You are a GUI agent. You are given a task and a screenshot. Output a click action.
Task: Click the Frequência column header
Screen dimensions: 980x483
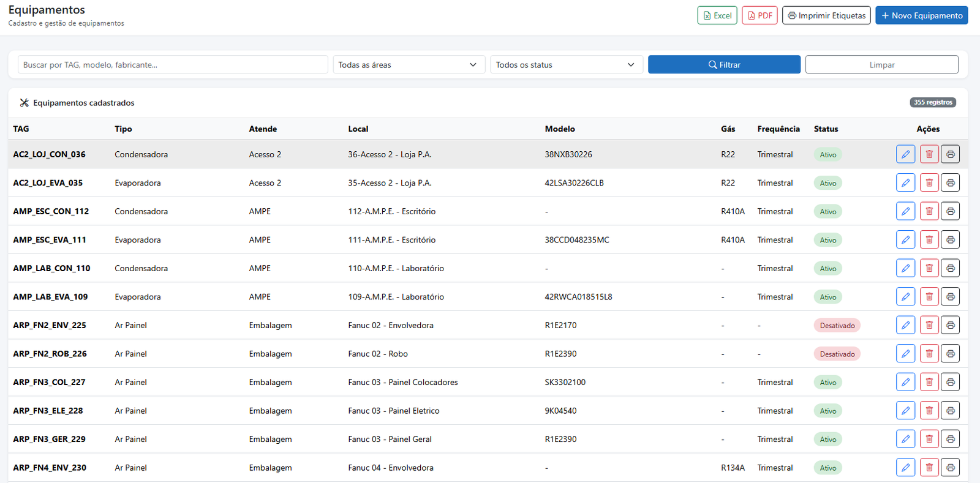click(x=778, y=129)
